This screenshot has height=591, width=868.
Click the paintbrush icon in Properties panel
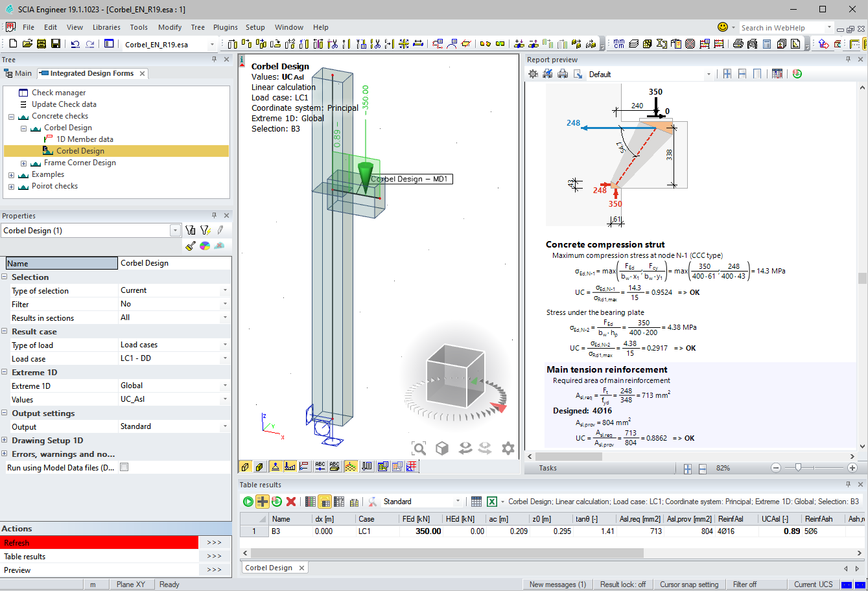[x=191, y=246]
